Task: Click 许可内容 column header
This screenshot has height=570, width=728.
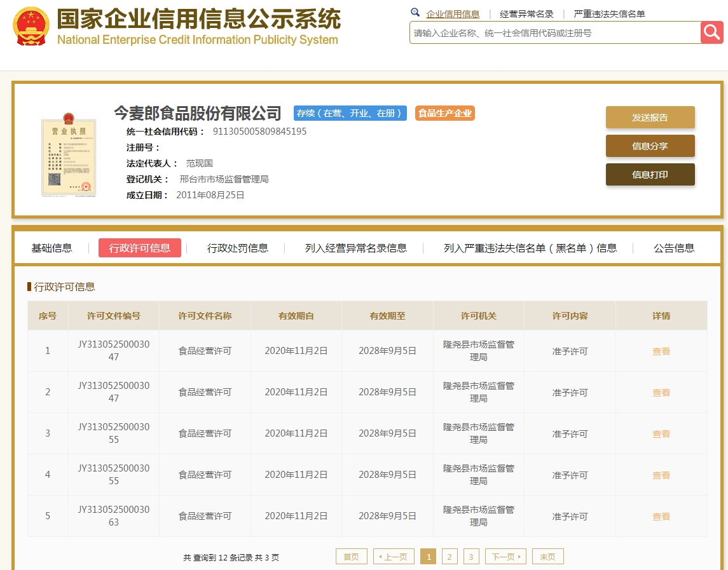Action: click(570, 316)
